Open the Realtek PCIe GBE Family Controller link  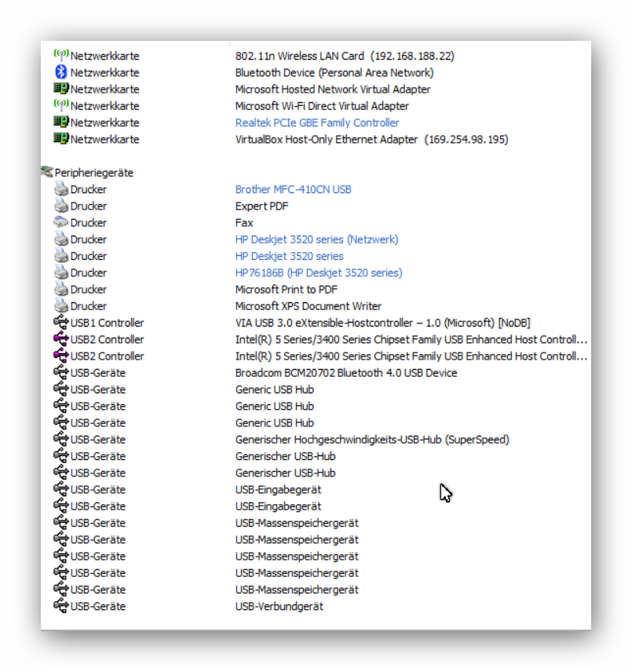coord(317,122)
